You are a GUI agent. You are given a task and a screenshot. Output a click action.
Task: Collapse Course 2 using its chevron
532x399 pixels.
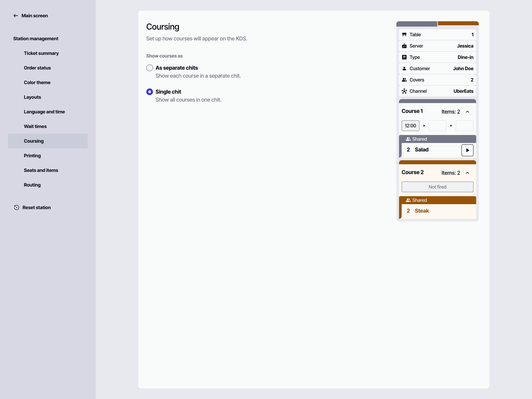[x=468, y=173]
